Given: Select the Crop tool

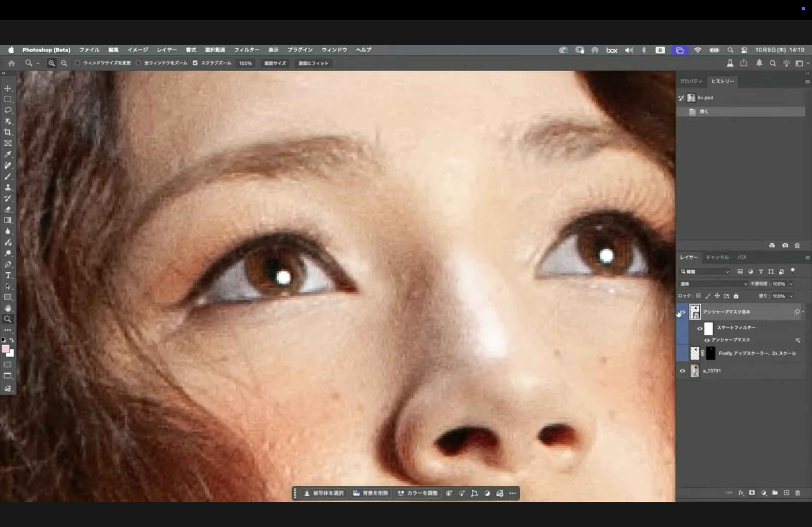Looking at the screenshot, I should tap(8, 132).
